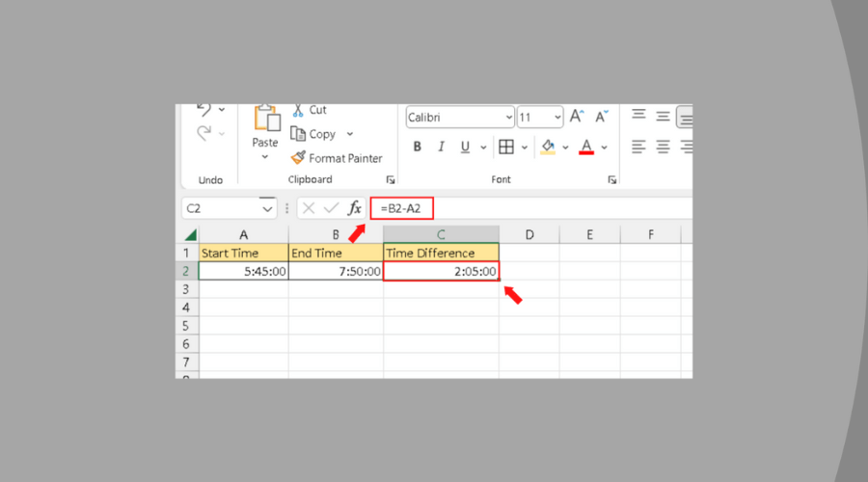Open the Font settings dialog launcher
Viewport: 868px width, 482px height.
611,180
